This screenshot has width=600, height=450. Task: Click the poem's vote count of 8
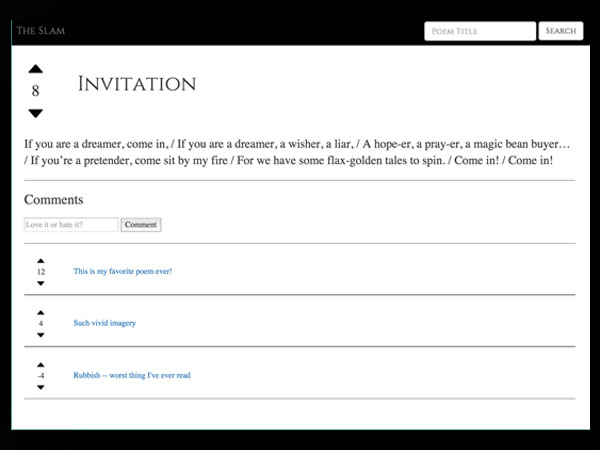click(35, 91)
